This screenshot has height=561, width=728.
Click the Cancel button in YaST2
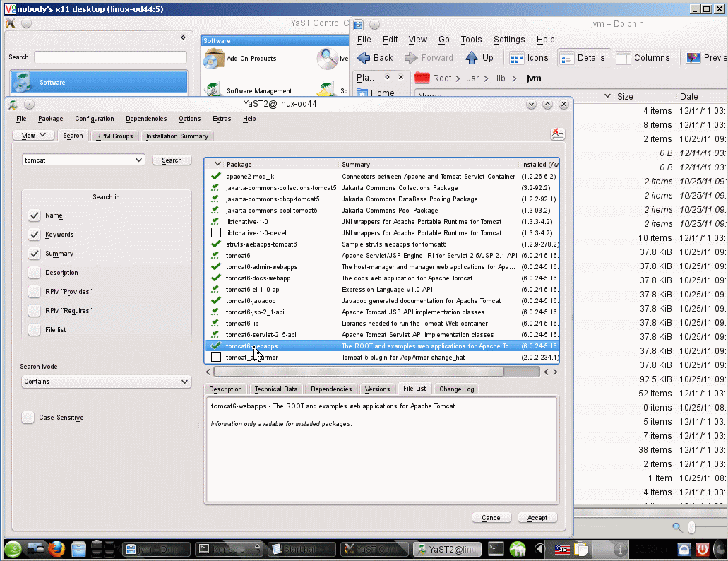point(491,517)
